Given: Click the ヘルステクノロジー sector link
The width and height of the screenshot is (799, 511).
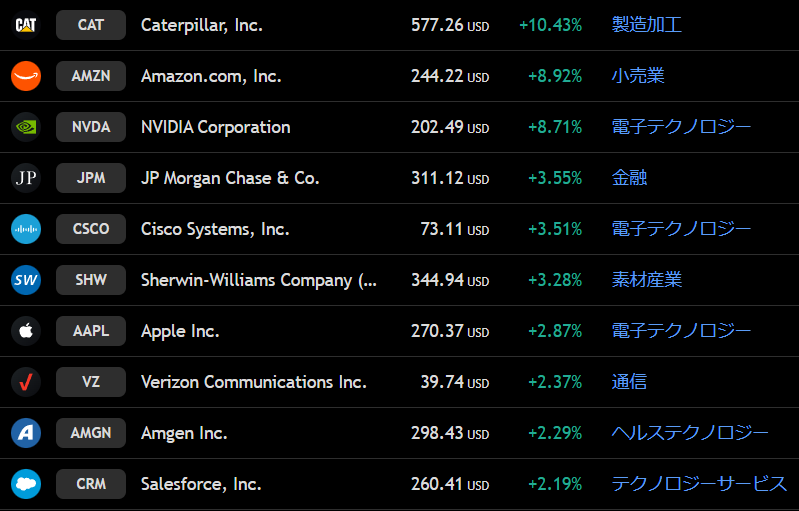Looking at the screenshot, I should pyautogui.click(x=690, y=433).
